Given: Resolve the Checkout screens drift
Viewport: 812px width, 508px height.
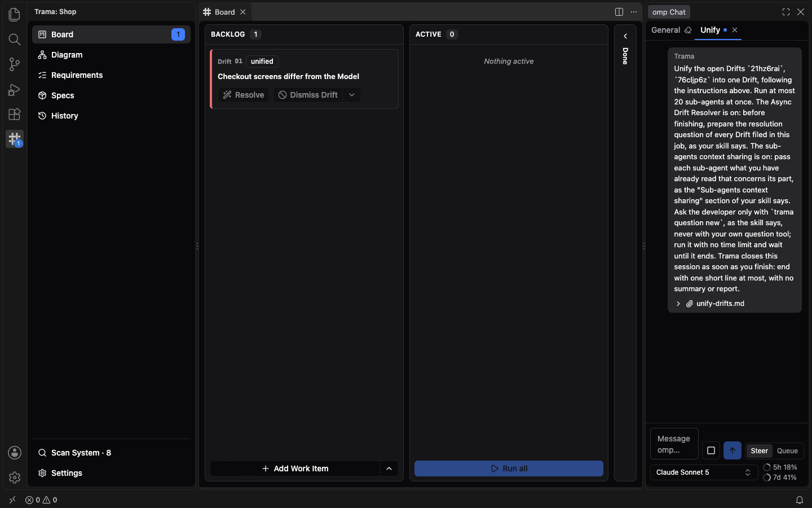Looking at the screenshot, I should point(244,95).
